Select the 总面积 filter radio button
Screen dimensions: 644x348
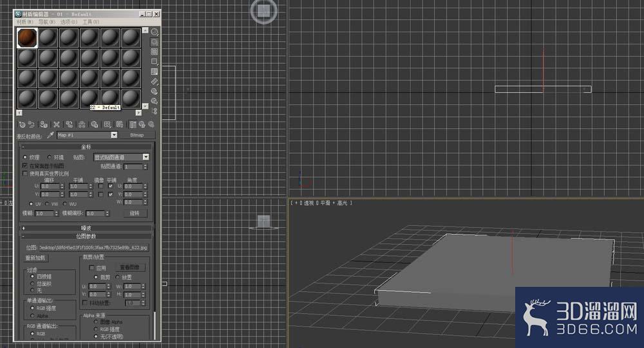32,284
